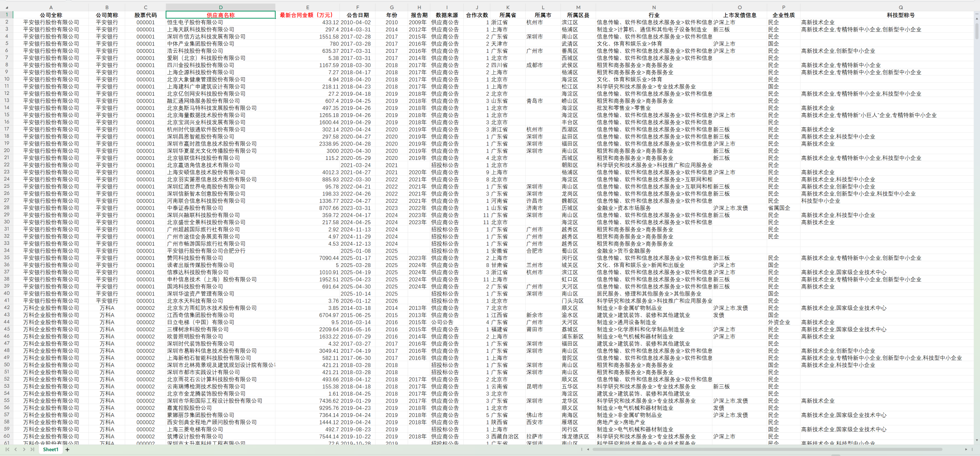Click the horizontal scrollbar right arrow
This screenshot has height=456, width=980.
tap(966, 449)
